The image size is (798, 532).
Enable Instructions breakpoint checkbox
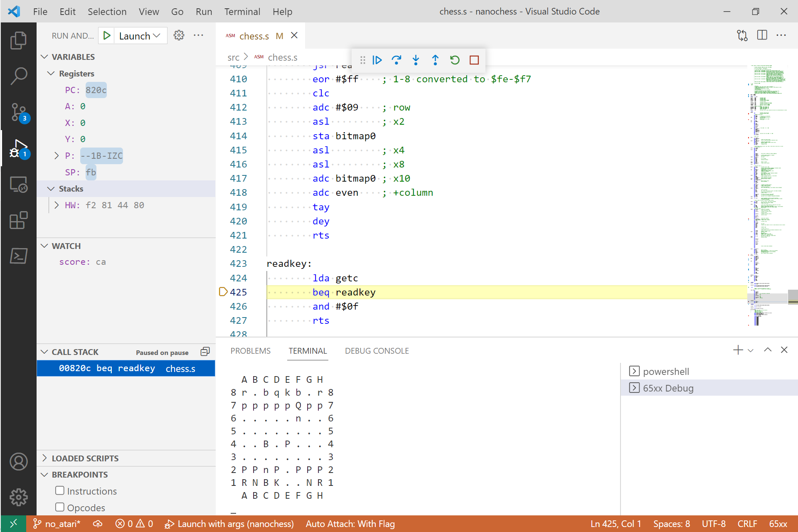60,491
